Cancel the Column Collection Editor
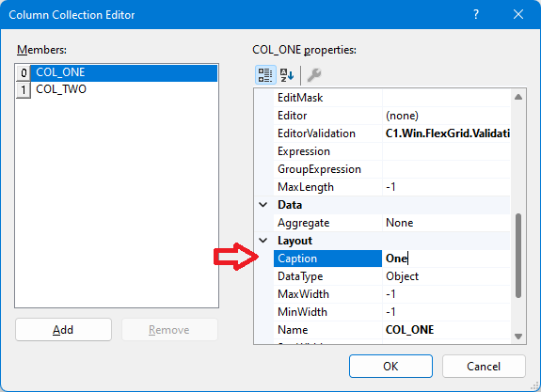Screen dimensions: 541x392 point(484,366)
